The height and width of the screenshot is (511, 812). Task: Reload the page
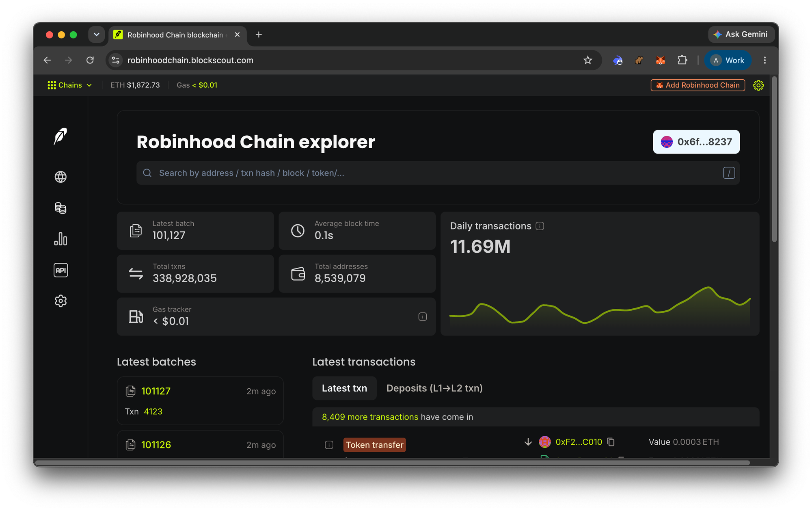90,61
